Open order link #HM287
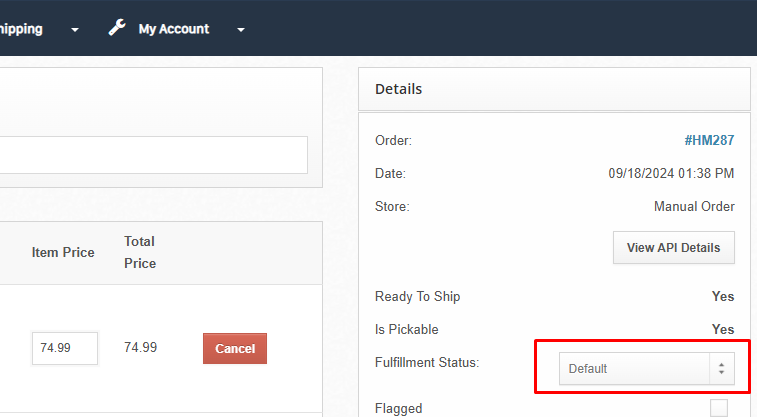This screenshot has height=417, width=757. tap(709, 141)
